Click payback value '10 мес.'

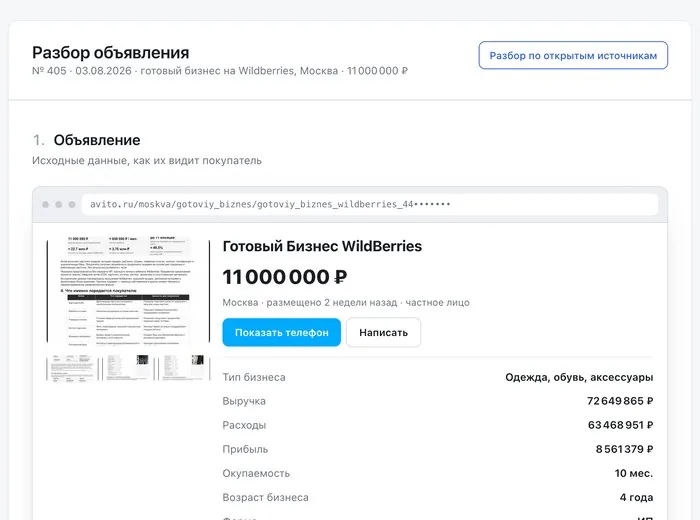click(634, 474)
